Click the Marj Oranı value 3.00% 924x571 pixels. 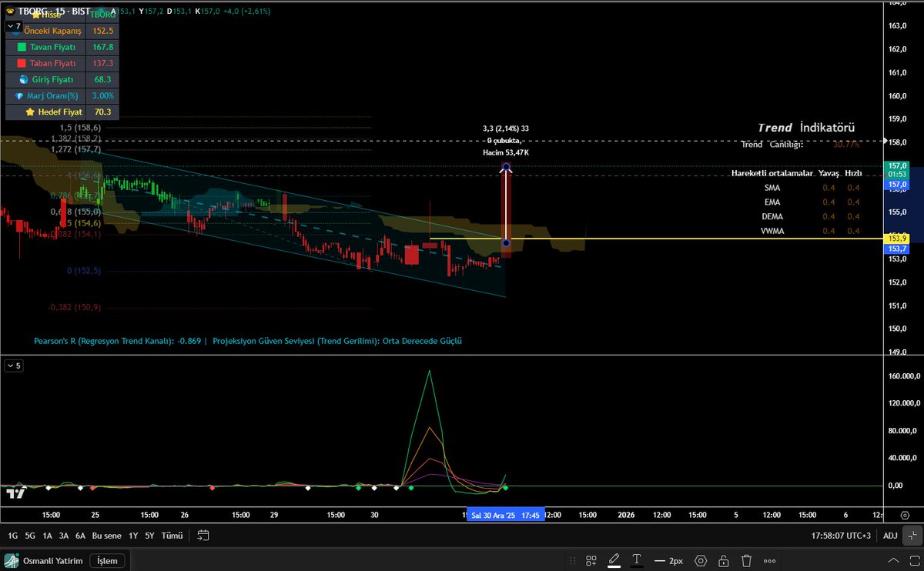tap(102, 95)
